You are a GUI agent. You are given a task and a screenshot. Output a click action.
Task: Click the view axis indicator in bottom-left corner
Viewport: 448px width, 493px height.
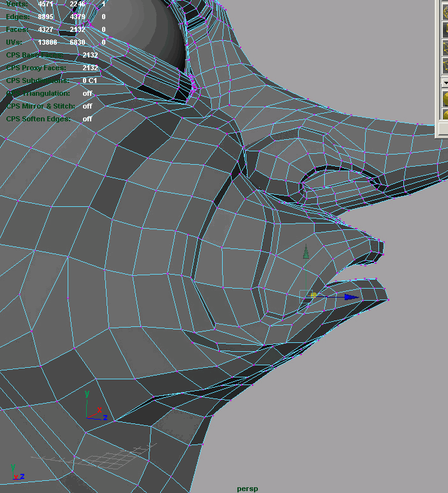(x=15, y=474)
